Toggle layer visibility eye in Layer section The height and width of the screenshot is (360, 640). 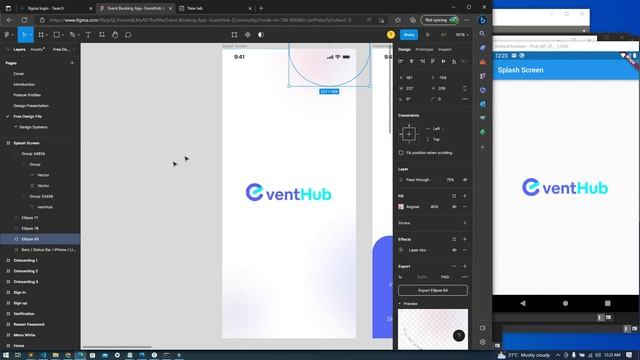tap(464, 180)
